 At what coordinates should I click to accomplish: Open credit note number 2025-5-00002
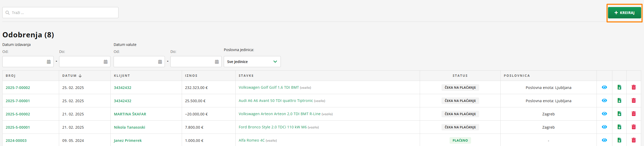pos(18,114)
